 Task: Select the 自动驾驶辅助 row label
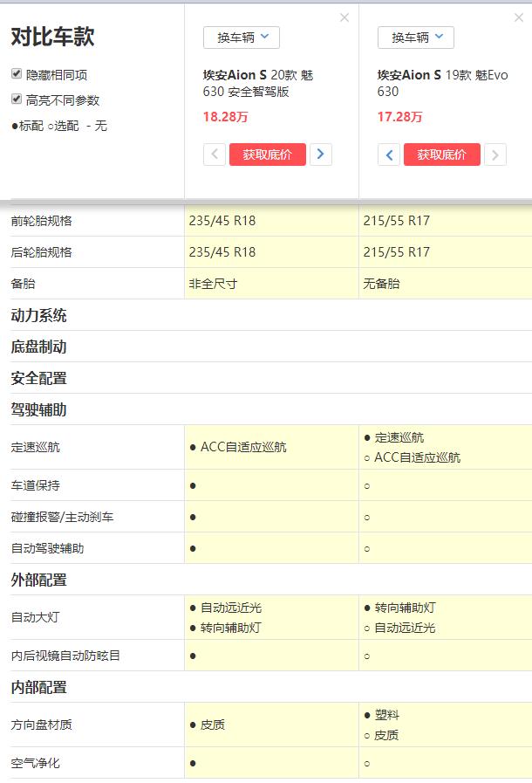[x=47, y=548]
